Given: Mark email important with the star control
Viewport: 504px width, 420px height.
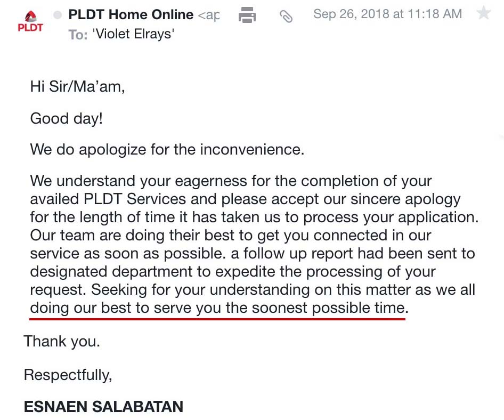Looking at the screenshot, I should coord(485,13).
